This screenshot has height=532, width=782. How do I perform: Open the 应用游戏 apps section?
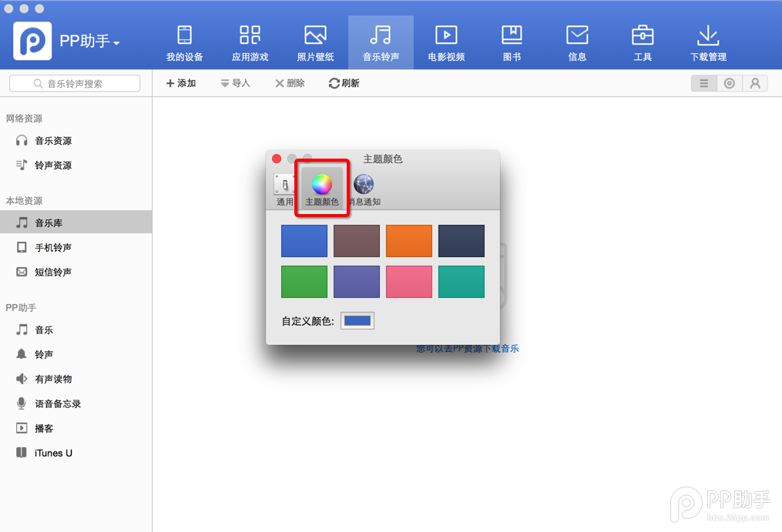pyautogui.click(x=250, y=43)
